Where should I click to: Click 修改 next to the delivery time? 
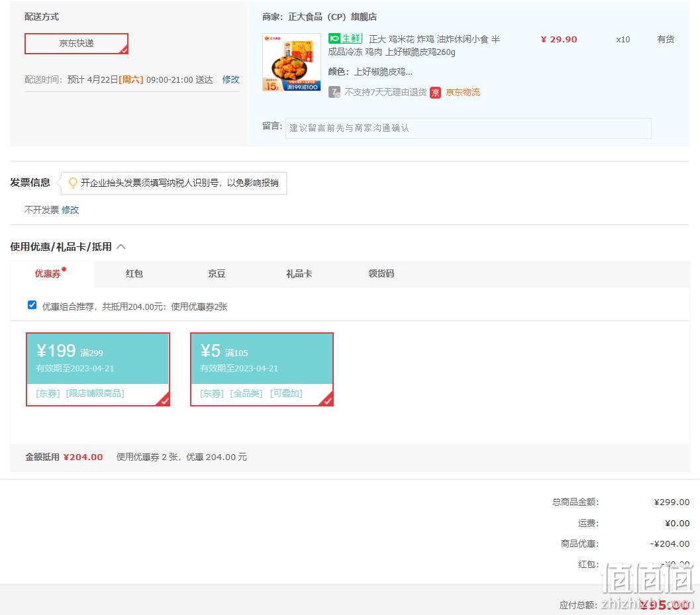click(x=231, y=79)
